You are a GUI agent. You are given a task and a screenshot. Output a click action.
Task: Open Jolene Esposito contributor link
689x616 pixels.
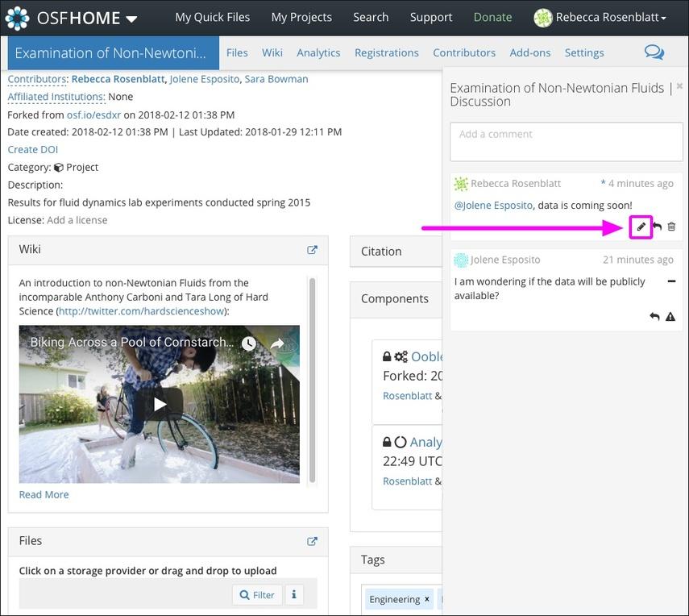(x=205, y=79)
